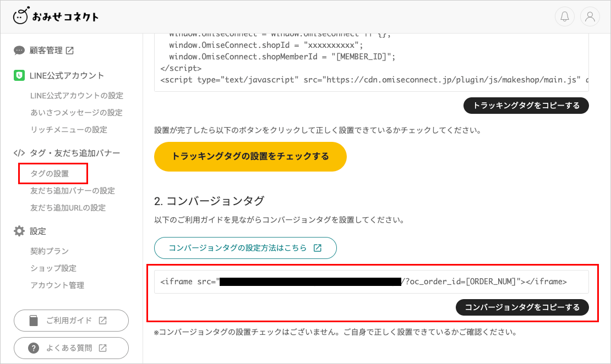Viewport: 611px width, 364px height.
Task: Click the おみせコネクト logo
Action: pyautogui.click(x=56, y=16)
